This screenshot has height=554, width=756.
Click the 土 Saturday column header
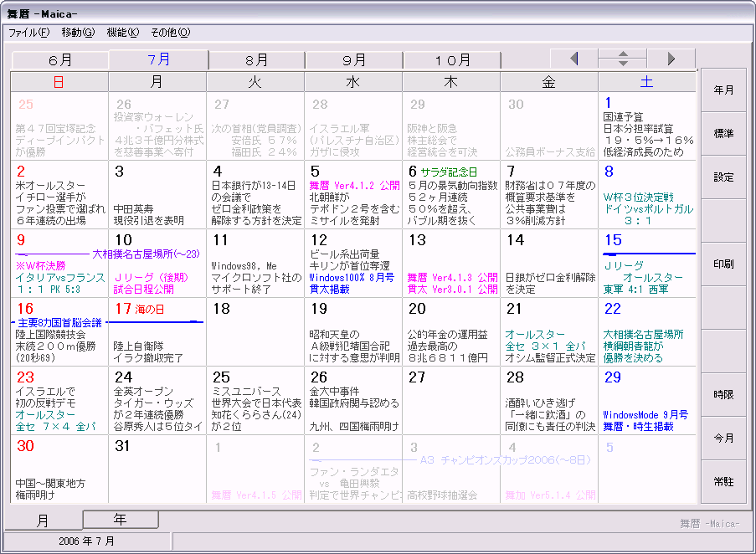(646, 82)
